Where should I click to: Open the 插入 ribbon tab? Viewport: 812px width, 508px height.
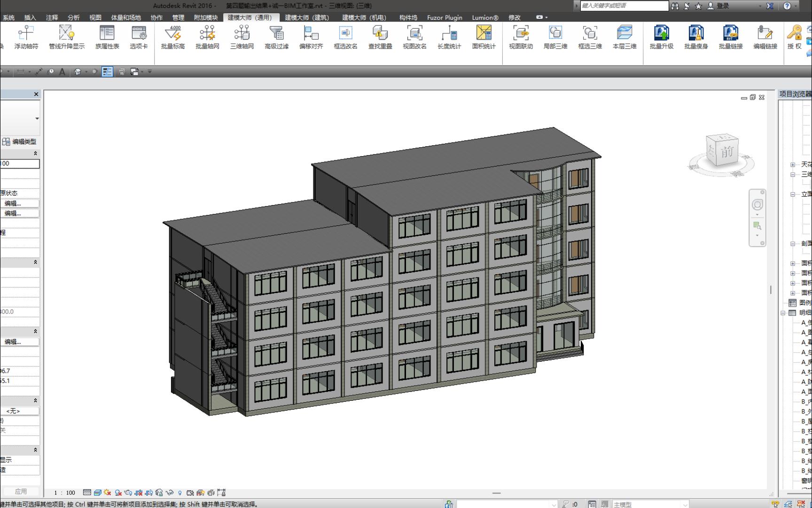pos(30,17)
